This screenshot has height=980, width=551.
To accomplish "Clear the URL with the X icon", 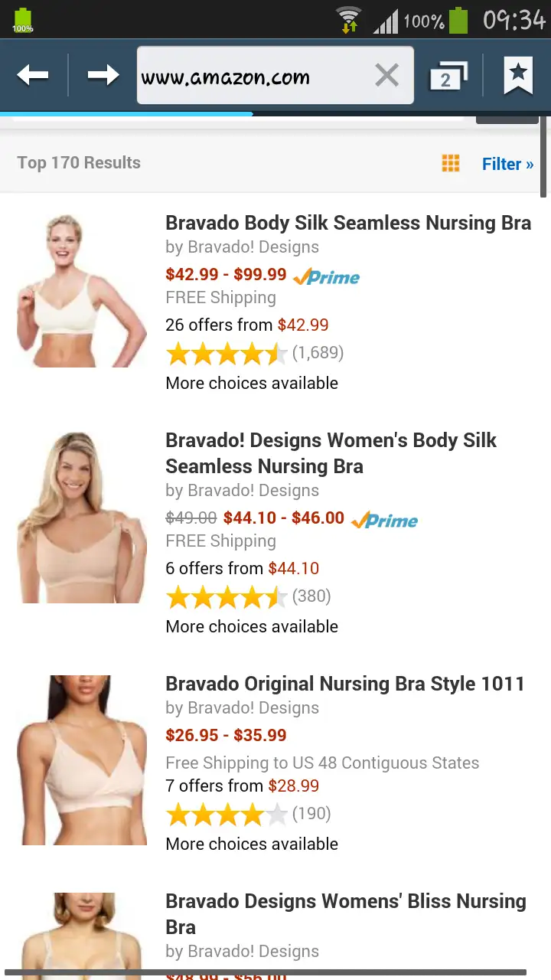I will (387, 75).
